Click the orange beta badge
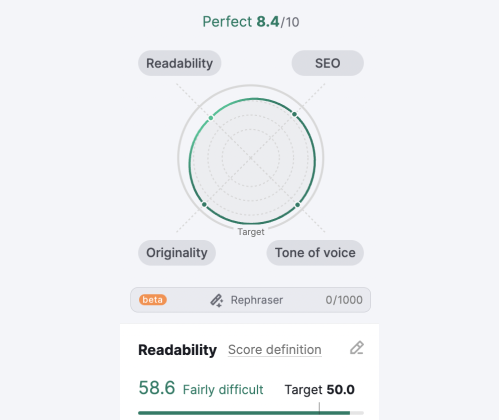Viewport: 499px width, 420px height. pos(153,300)
